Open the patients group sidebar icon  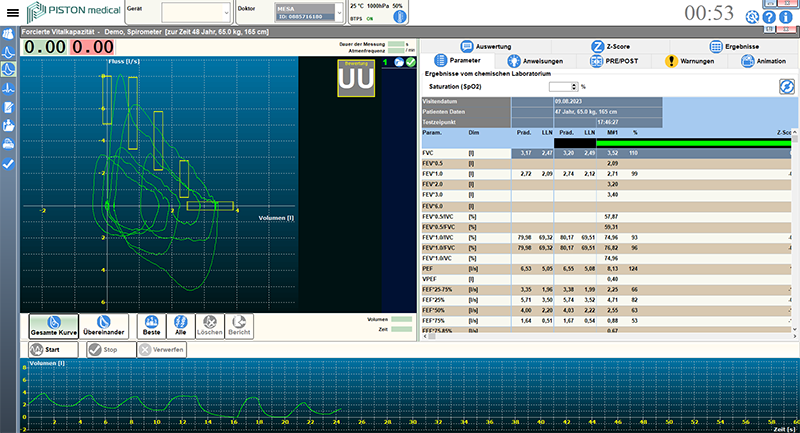click(8, 34)
